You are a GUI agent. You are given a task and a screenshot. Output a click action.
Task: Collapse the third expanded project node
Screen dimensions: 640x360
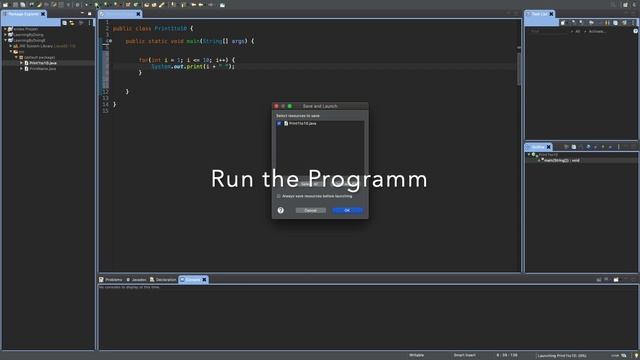[5, 40]
